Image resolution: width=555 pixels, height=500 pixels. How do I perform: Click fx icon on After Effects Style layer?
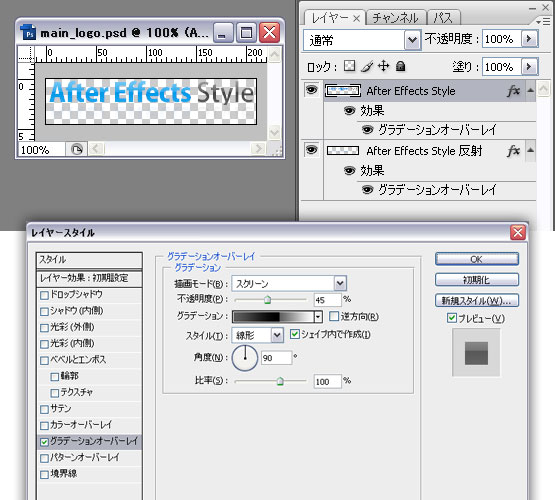click(x=514, y=91)
